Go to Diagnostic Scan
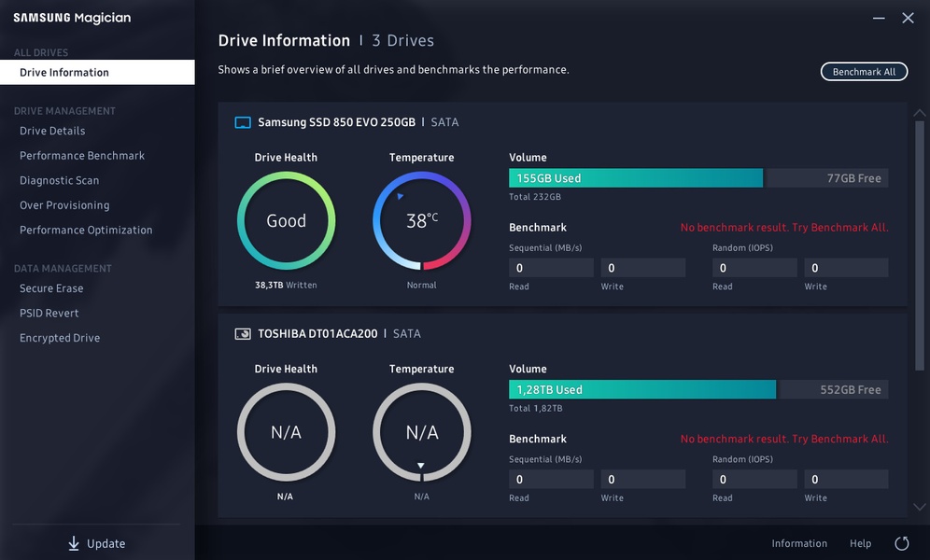 coord(59,180)
